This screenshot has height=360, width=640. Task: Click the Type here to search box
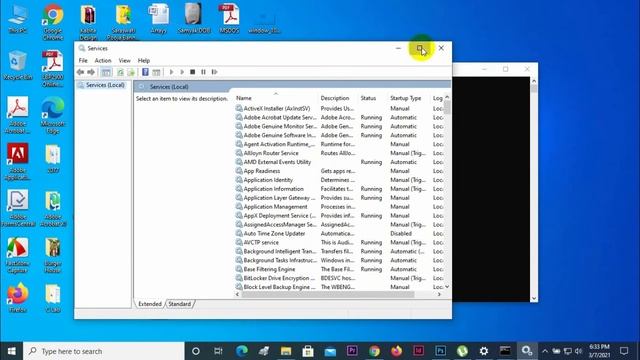pos(104,351)
